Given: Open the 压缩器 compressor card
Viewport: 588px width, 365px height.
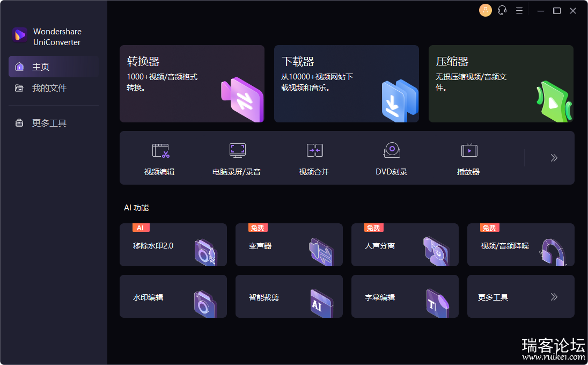Looking at the screenshot, I should (501, 84).
